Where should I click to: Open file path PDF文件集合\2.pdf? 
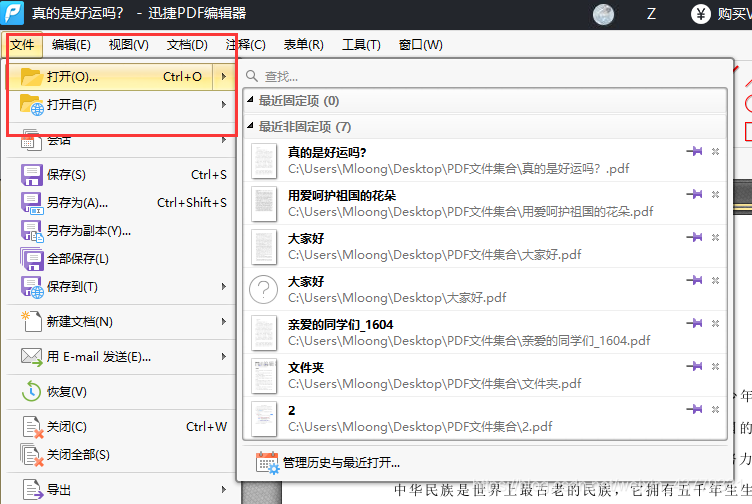tap(420, 427)
